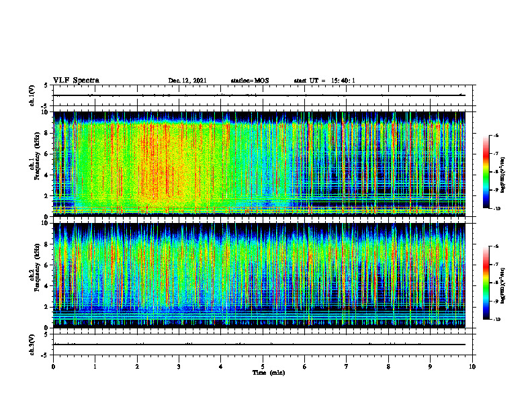Click the ch.1 color bar "log(PSD)" unit label
532x411 pixels.
coord(503,175)
